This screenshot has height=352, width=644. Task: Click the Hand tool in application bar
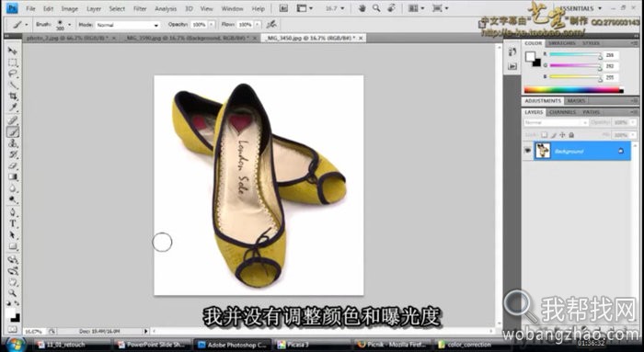(362, 8)
